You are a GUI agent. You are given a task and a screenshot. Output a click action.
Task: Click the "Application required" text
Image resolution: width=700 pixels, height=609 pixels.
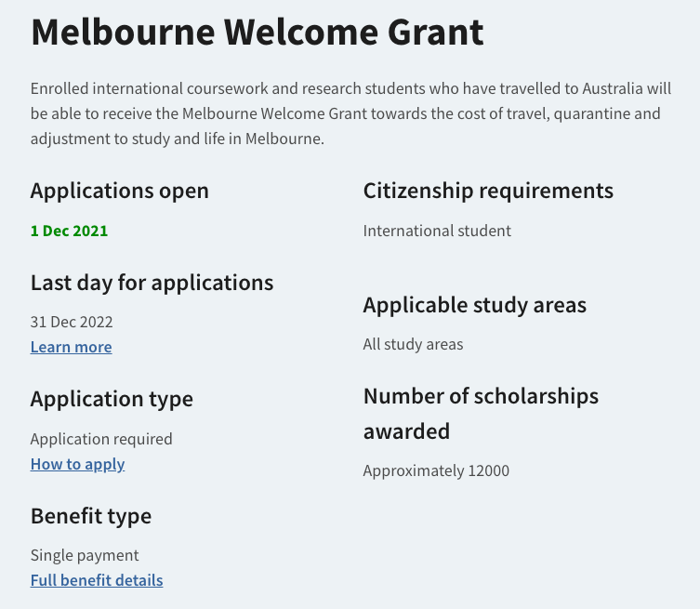pyautogui.click(x=101, y=439)
